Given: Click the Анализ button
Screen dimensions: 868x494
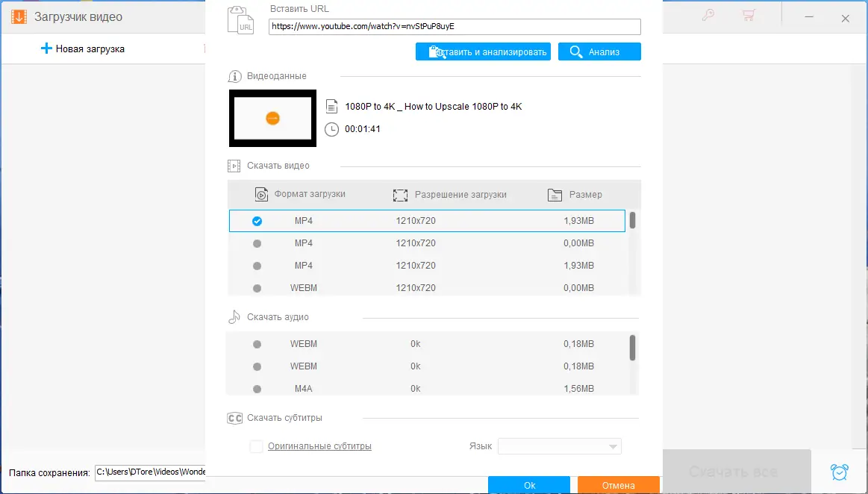Looking at the screenshot, I should tap(599, 51).
